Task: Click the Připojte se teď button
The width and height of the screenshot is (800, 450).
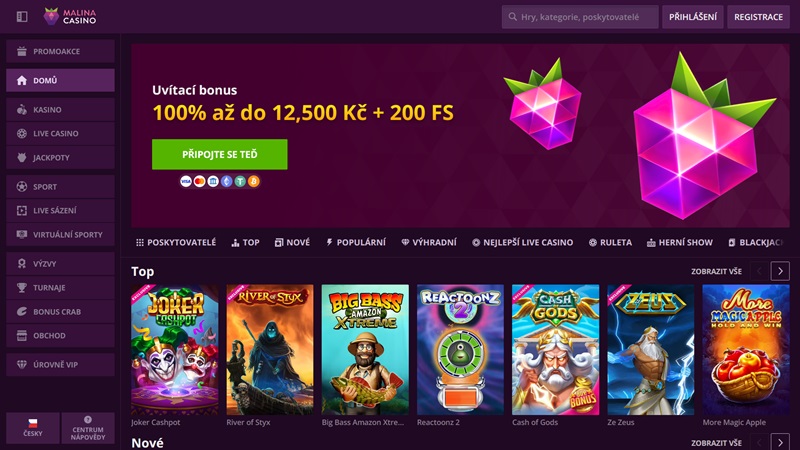Action: 219,155
